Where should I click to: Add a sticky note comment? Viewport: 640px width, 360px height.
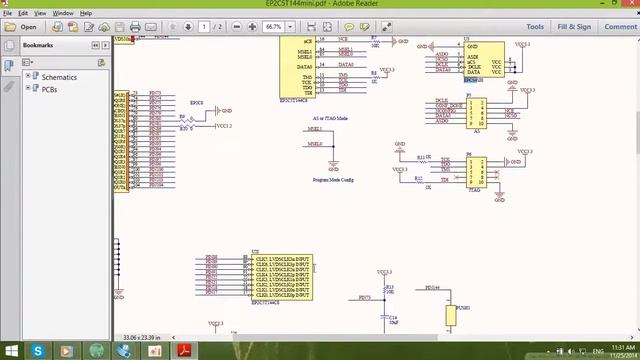point(349,27)
